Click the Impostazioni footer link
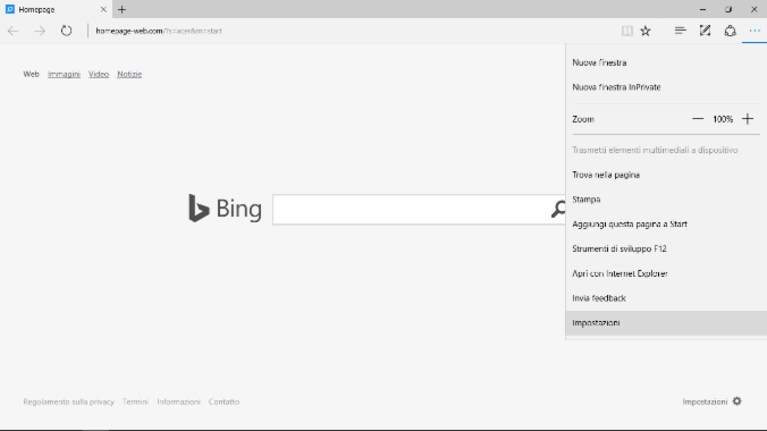767x431 pixels. (x=705, y=402)
